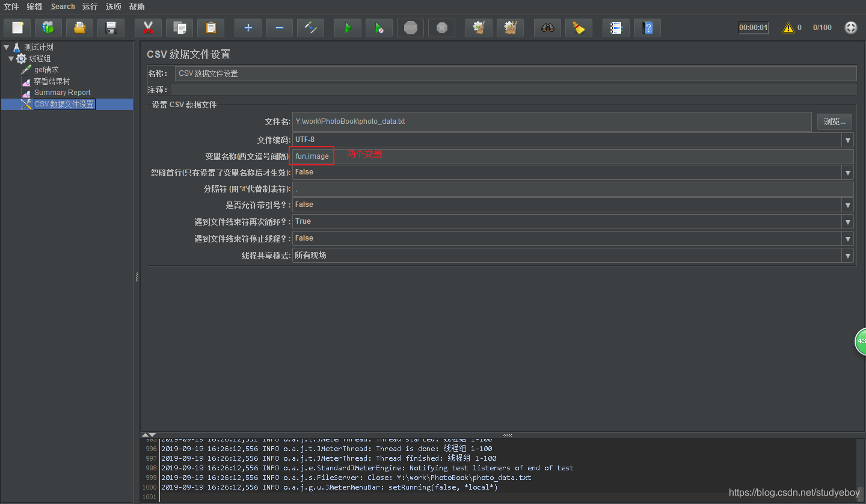Click the 分隔符 delimiter field
The height and width of the screenshot is (504, 866).
pos(573,189)
